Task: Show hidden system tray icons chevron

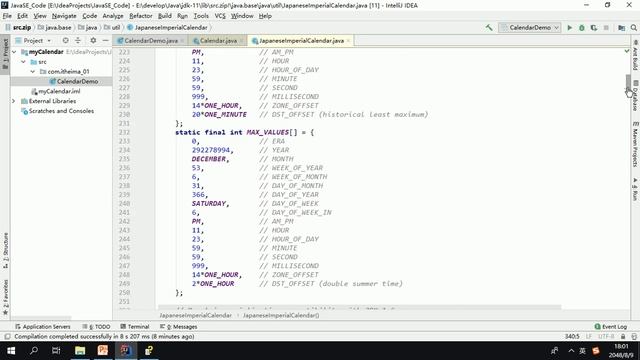Action: [x=571, y=351]
